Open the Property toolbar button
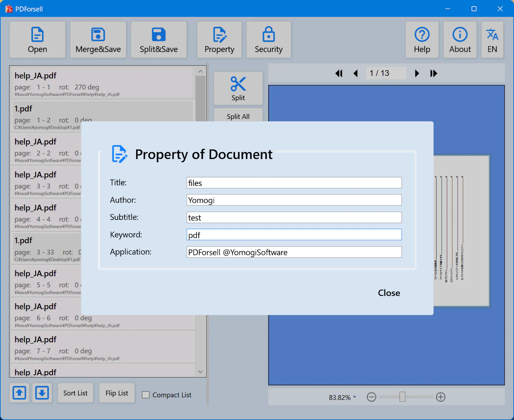The width and height of the screenshot is (514, 420). pyautogui.click(x=219, y=40)
